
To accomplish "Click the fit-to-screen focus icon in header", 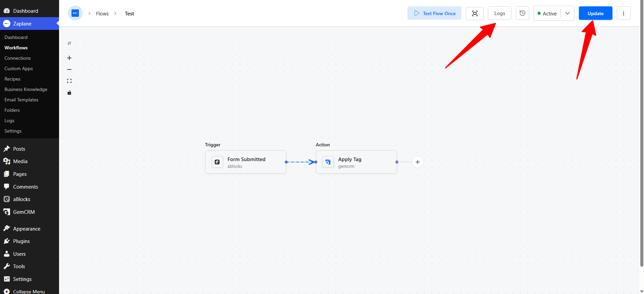I will [x=475, y=13].
